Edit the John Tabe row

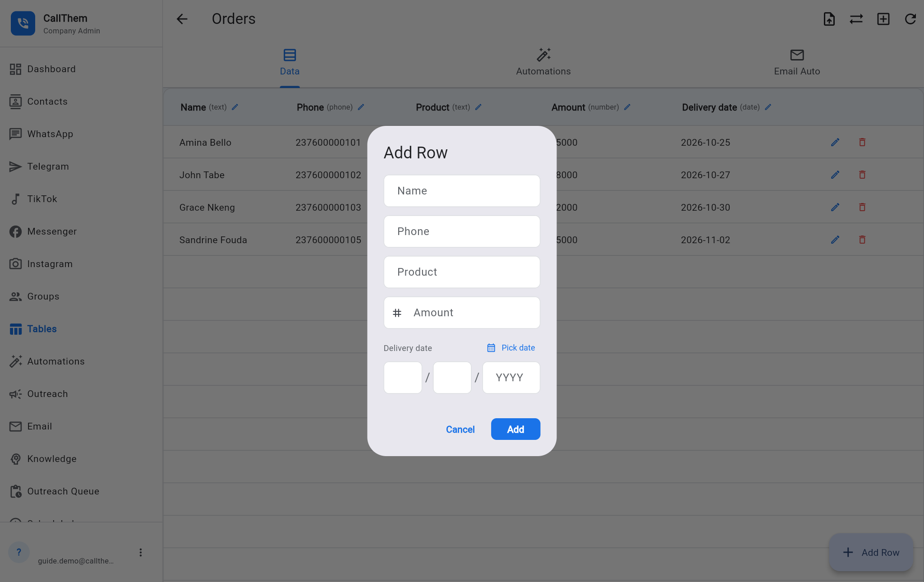click(x=835, y=175)
